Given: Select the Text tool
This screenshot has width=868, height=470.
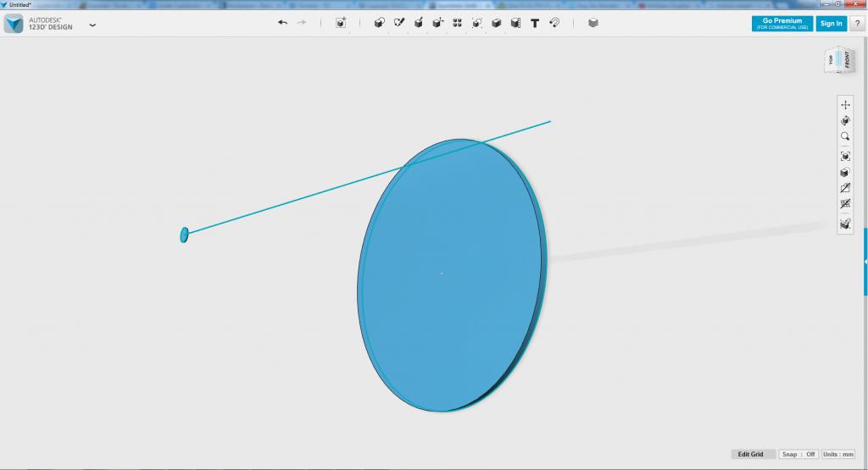Looking at the screenshot, I should tap(535, 23).
